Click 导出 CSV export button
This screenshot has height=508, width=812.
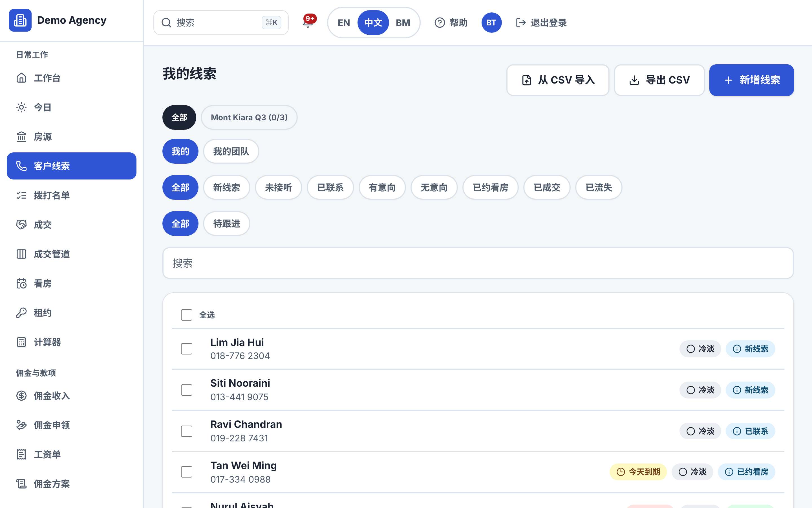click(x=659, y=80)
